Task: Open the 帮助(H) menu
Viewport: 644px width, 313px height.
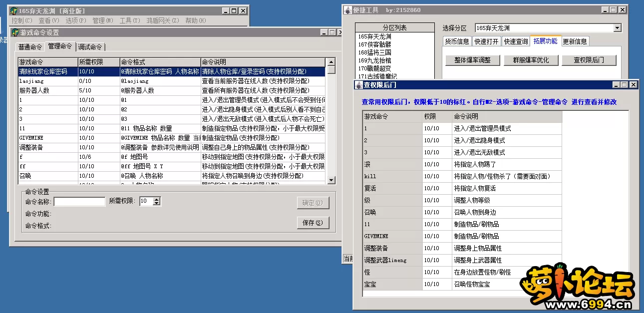Action: [x=195, y=20]
